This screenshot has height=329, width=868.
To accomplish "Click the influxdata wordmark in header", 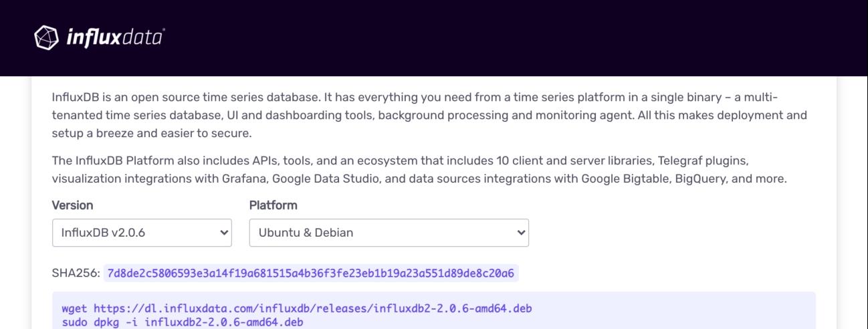I will pos(115,38).
